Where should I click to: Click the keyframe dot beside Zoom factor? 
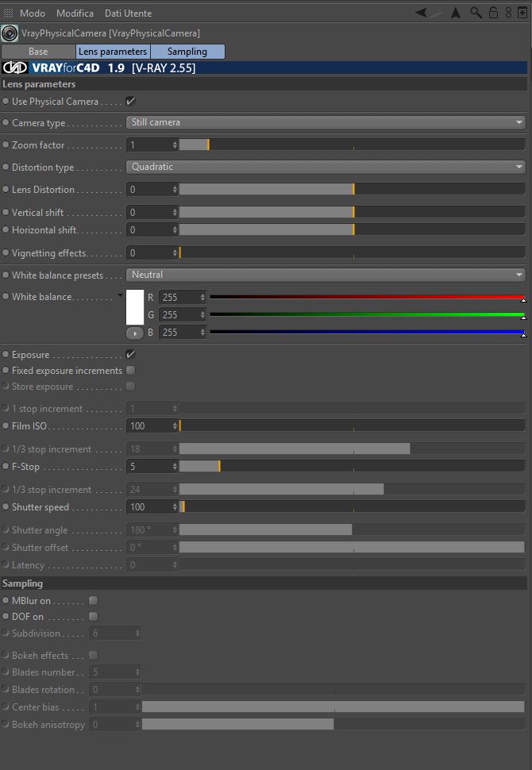(6, 144)
